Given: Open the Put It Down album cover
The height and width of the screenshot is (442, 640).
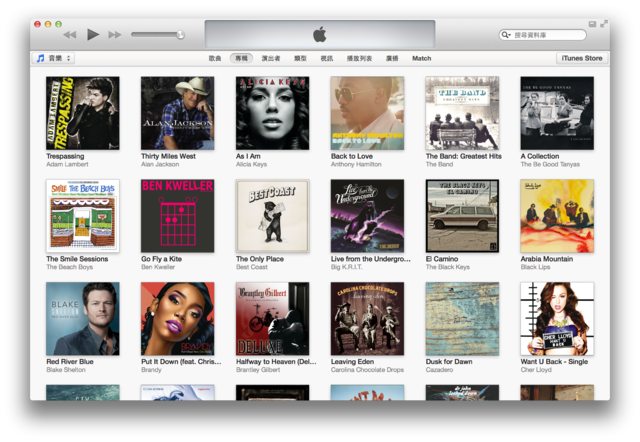Looking at the screenshot, I should [x=178, y=319].
